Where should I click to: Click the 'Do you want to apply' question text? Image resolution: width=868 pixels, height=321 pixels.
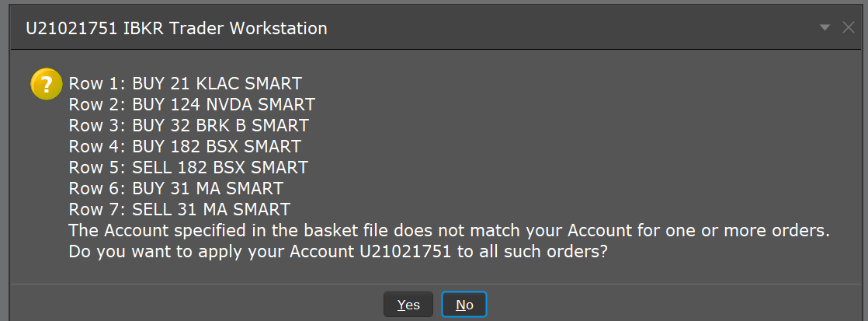click(336, 252)
